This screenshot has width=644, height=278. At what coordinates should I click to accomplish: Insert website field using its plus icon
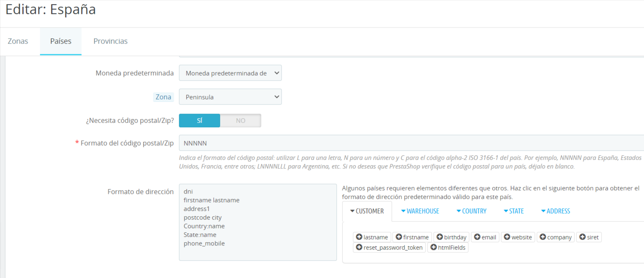coord(507,237)
